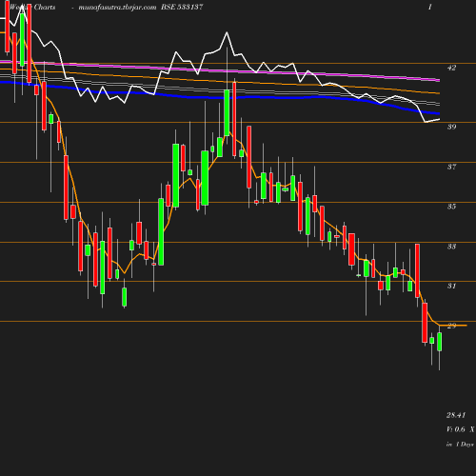Click the munafasutra.tbrjar.com watermark text
The image size is (476, 476).
coord(117,8)
